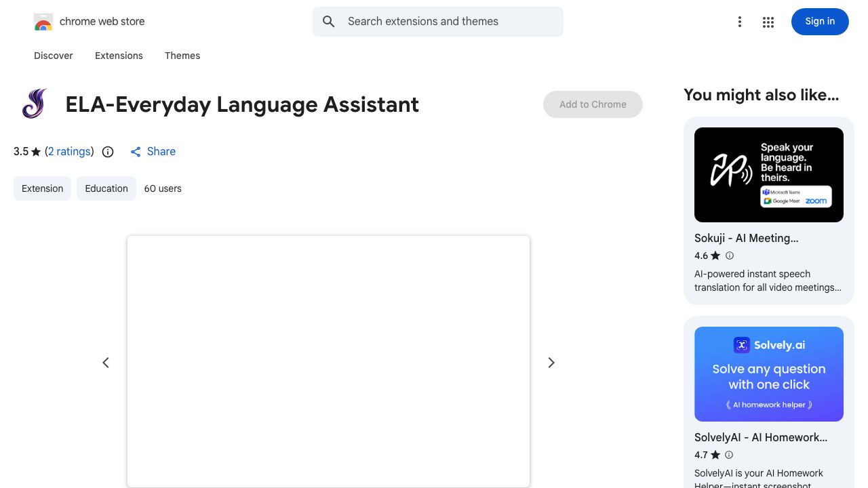Open the Discover tab
This screenshot has height=488, width=868.
pyautogui.click(x=54, y=56)
